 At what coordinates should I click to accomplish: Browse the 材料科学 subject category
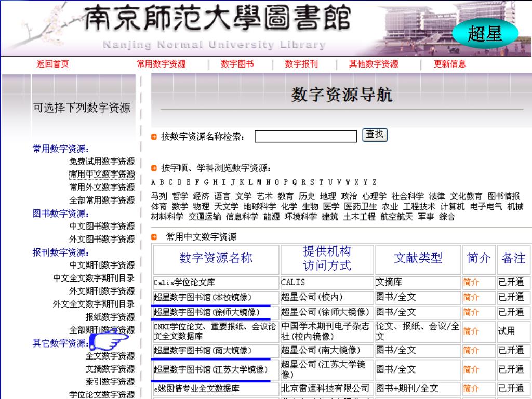pos(167,217)
